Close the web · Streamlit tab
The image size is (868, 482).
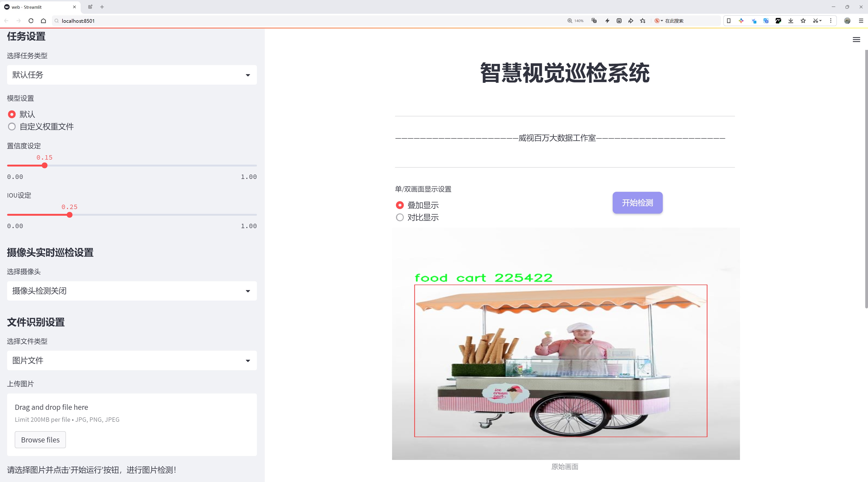[x=74, y=7]
